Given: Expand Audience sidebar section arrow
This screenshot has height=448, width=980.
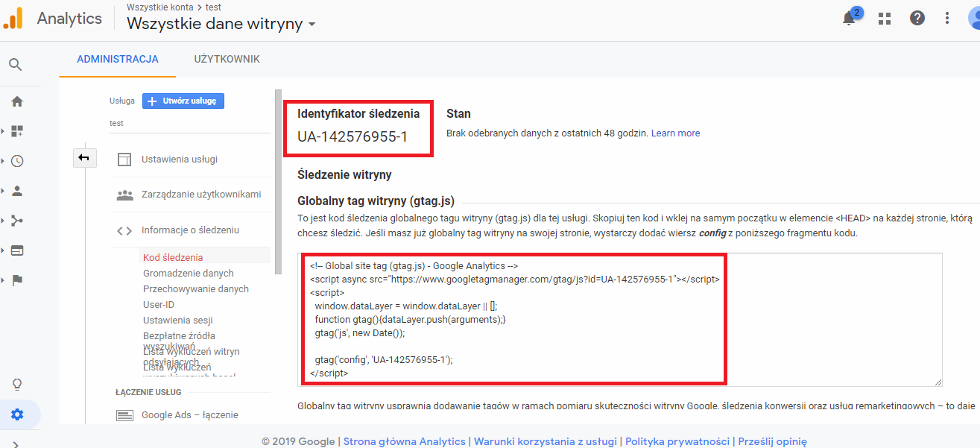Looking at the screenshot, I should (x=3, y=191).
